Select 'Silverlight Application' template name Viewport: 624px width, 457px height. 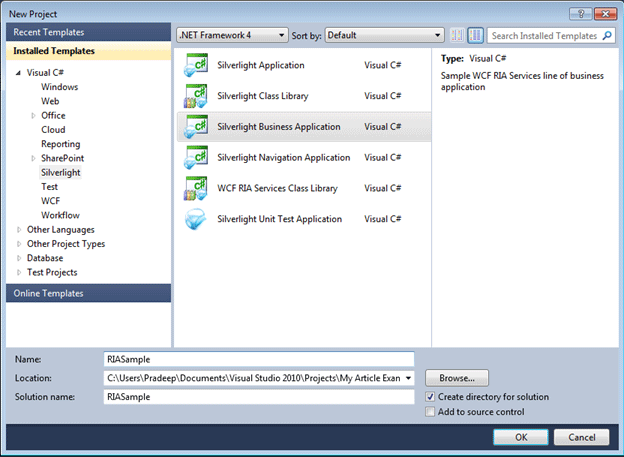click(x=261, y=65)
